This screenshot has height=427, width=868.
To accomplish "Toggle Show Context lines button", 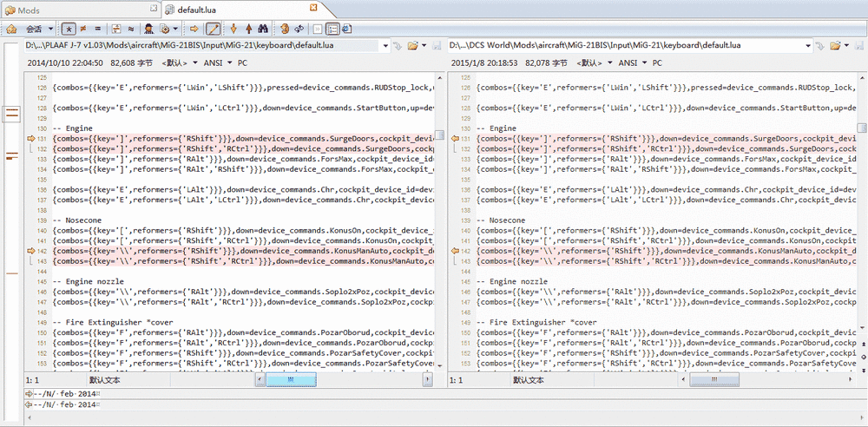I will (x=117, y=29).
